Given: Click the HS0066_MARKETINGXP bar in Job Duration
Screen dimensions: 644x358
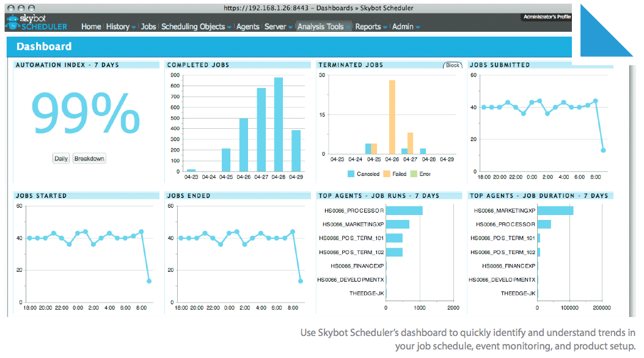Looking at the screenshot, I should (x=555, y=211).
